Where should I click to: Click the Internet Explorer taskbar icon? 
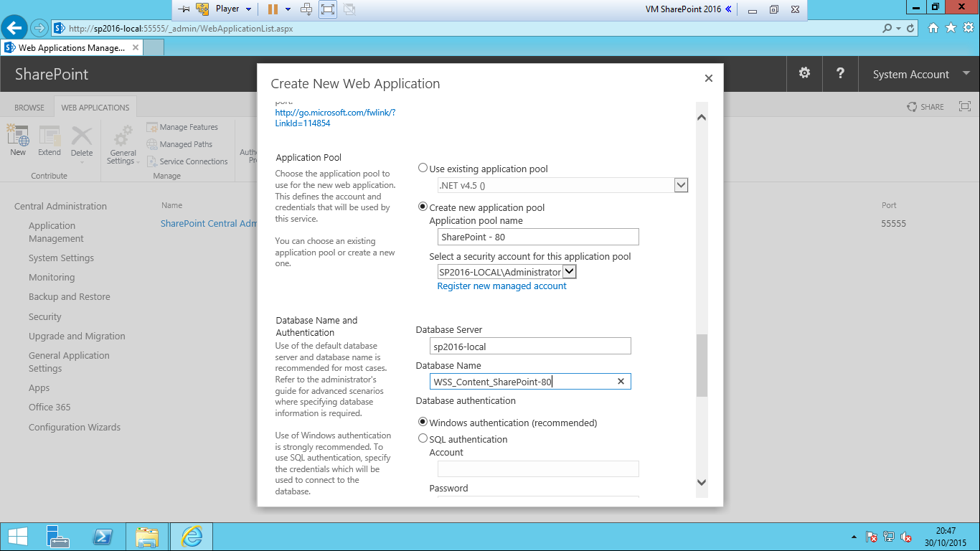[191, 537]
